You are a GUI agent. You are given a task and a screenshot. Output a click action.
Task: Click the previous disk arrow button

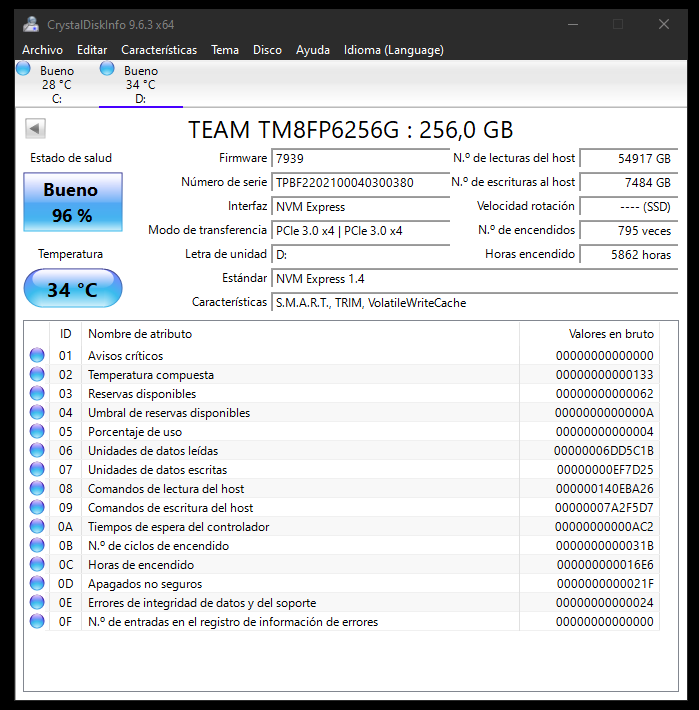pyautogui.click(x=35, y=129)
